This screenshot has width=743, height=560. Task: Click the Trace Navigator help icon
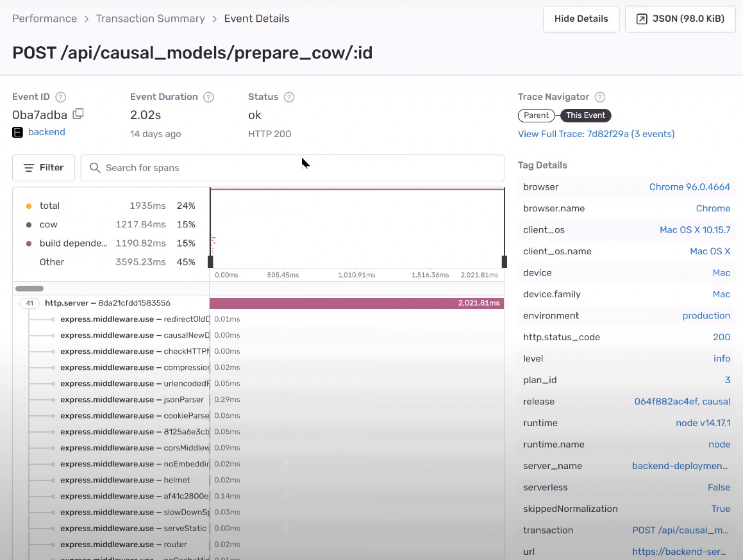(600, 97)
